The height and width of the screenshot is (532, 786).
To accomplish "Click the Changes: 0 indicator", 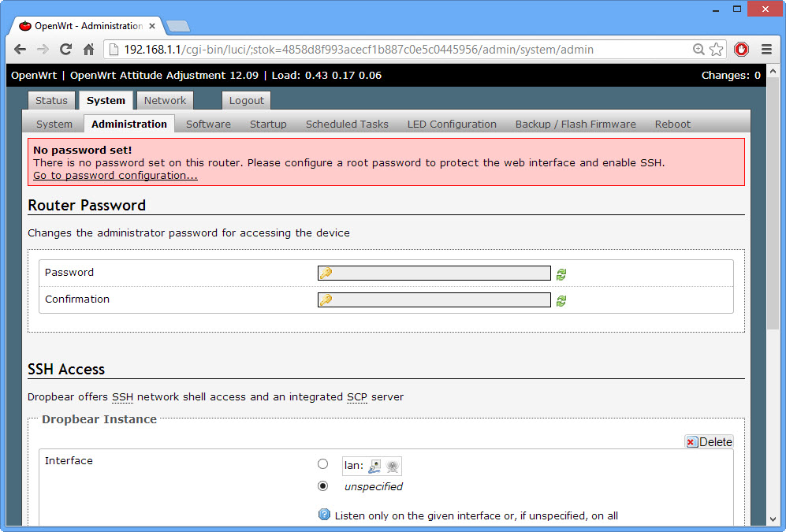I will [x=731, y=75].
